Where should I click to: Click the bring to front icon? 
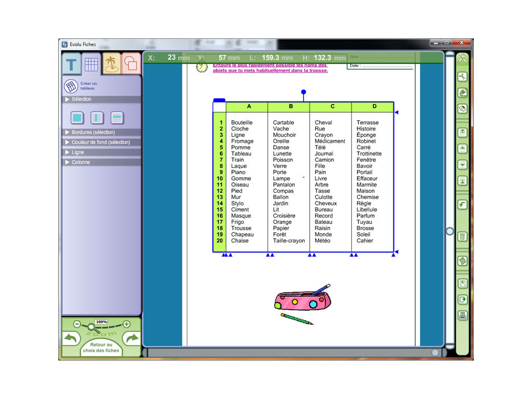pyautogui.click(x=462, y=132)
